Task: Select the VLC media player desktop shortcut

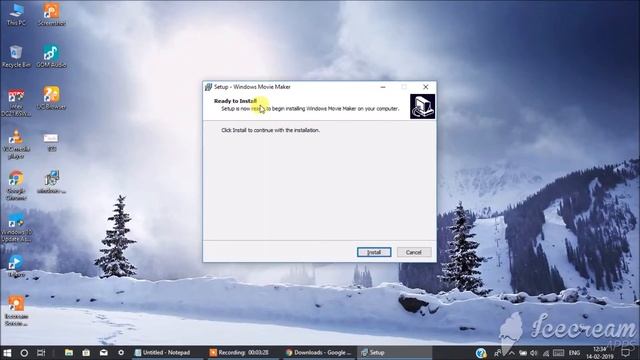Action: (16, 144)
